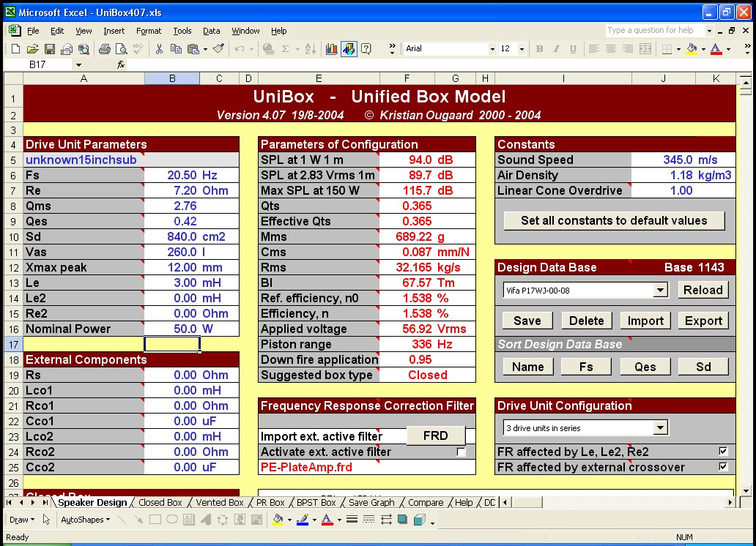Align text right in formatting toolbar
Viewport: 756px width, 546px height.
tap(628, 49)
